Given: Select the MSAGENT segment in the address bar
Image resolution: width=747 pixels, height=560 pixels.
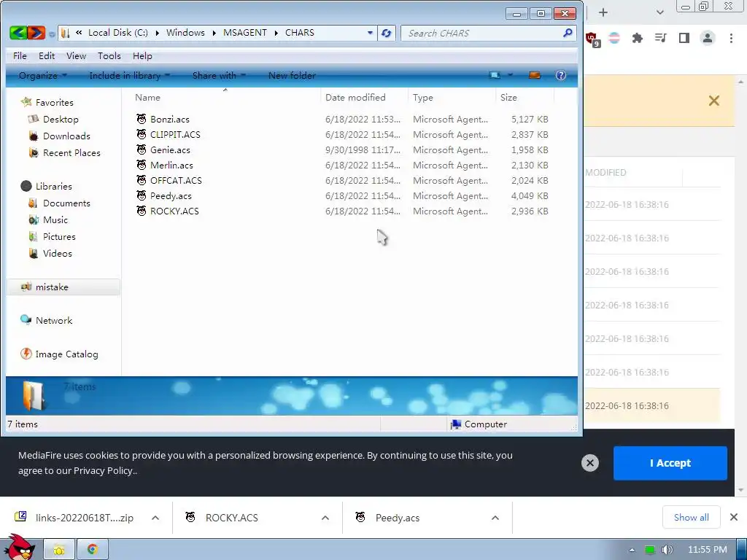Looking at the screenshot, I should pyautogui.click(x=245, y=32).
